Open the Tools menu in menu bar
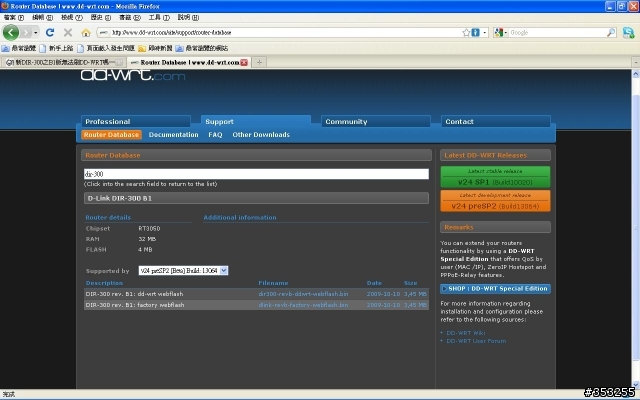The image size is (640, 400). (x=159, y=18)
